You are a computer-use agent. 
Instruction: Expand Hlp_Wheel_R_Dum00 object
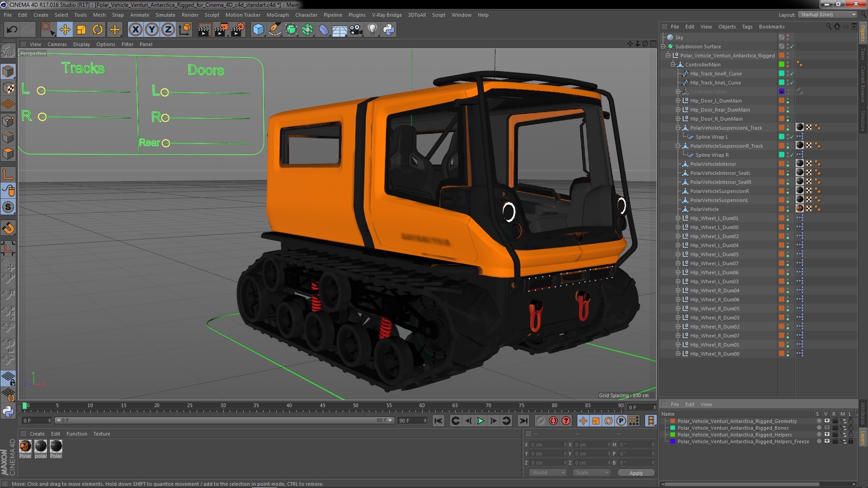[678, 354]
